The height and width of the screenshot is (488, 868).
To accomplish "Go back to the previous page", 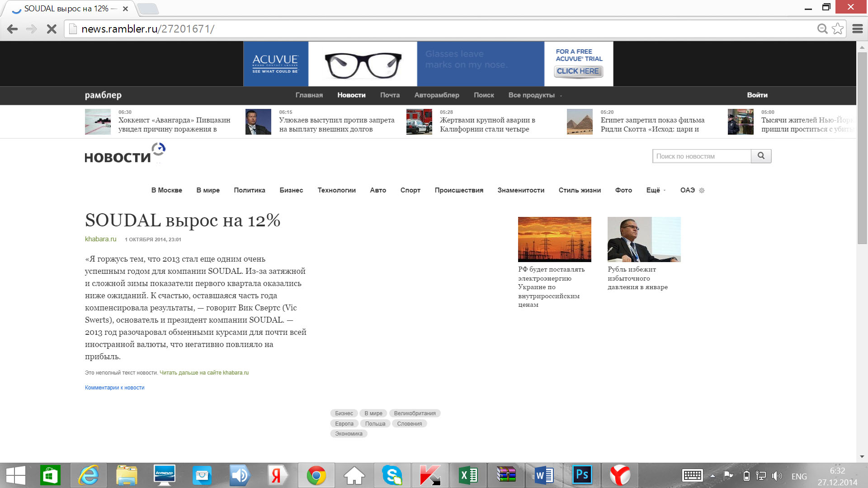I will tap(13, 29).
